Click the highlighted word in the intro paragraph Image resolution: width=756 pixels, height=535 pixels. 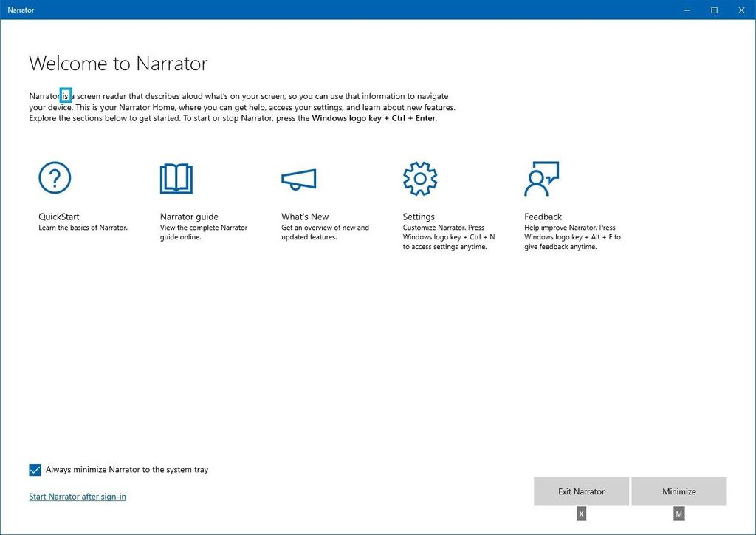click(x=65, y=95)
